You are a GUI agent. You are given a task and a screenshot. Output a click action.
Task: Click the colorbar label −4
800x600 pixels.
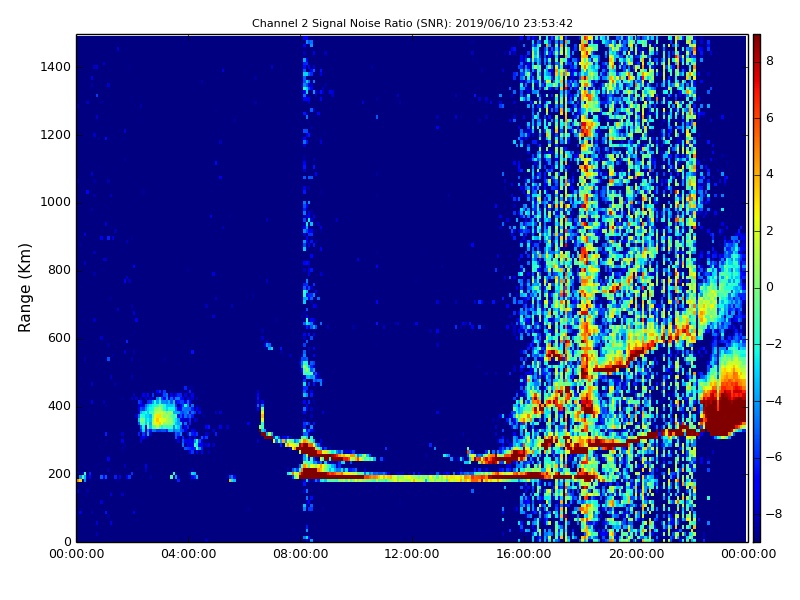pos(773,401)
